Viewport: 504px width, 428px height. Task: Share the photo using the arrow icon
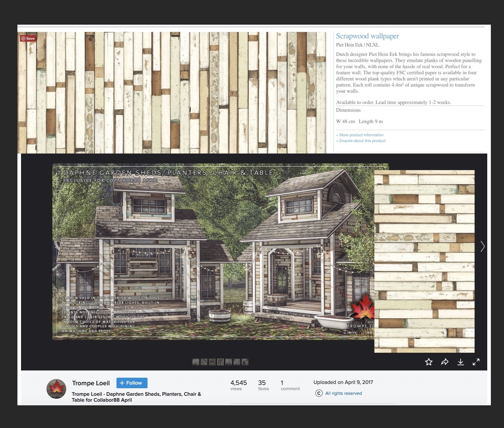pos(445,362)
